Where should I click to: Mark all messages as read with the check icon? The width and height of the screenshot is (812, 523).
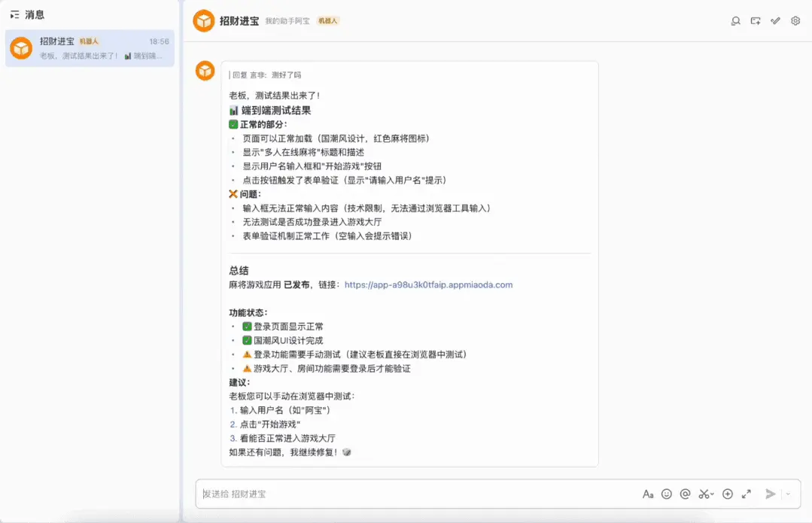[775, 21]
